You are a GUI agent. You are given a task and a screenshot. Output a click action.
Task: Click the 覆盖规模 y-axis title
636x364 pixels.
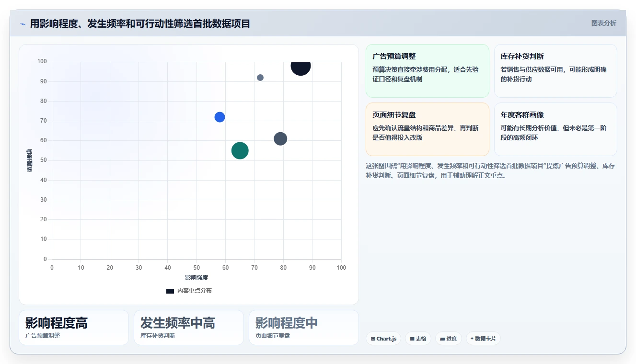29,160
